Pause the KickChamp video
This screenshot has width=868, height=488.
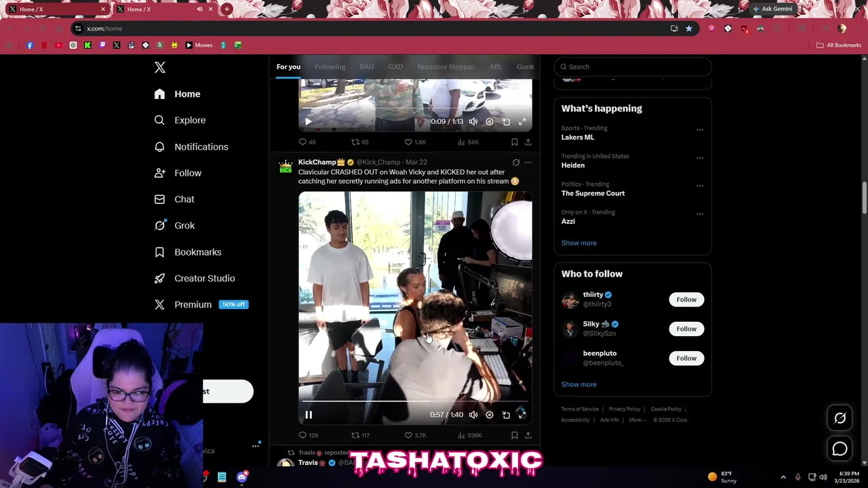point(309,415)
